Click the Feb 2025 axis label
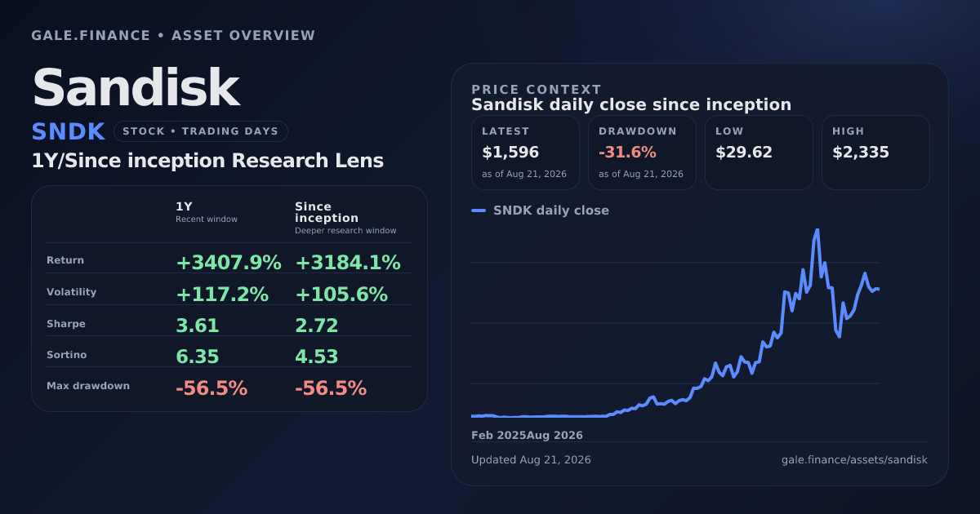This screenshot has height=514, width=980. pos(498,435)
